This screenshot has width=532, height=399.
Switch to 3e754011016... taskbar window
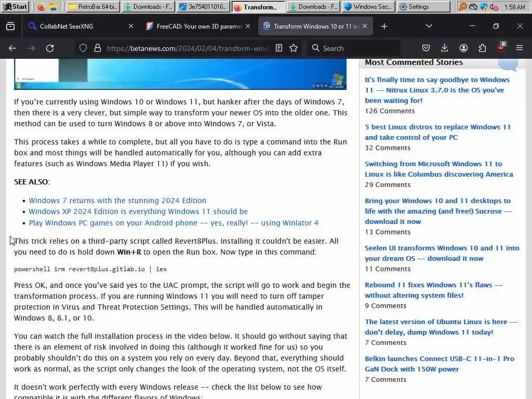coord(203,7)
